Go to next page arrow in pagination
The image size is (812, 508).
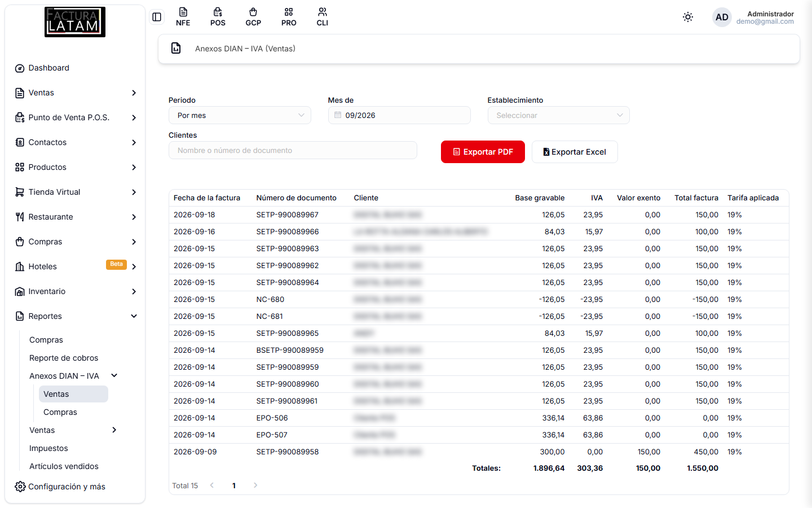(255, 485)
